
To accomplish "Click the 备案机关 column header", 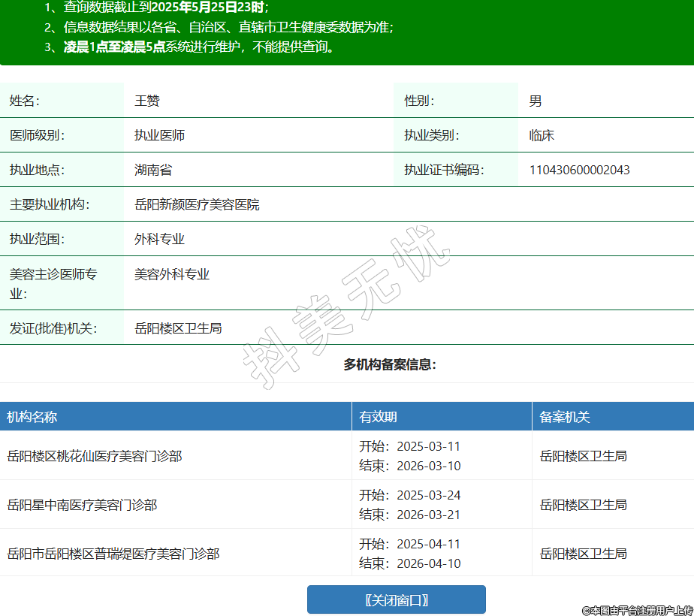I will pos(565,417).
